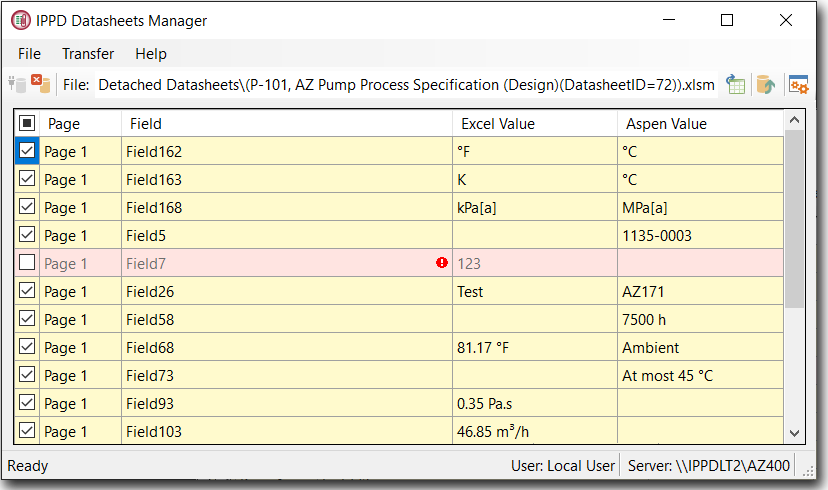Viewport: 828px width, 490px height.
Task: Click the File path text field
Action: click(406, 85)
